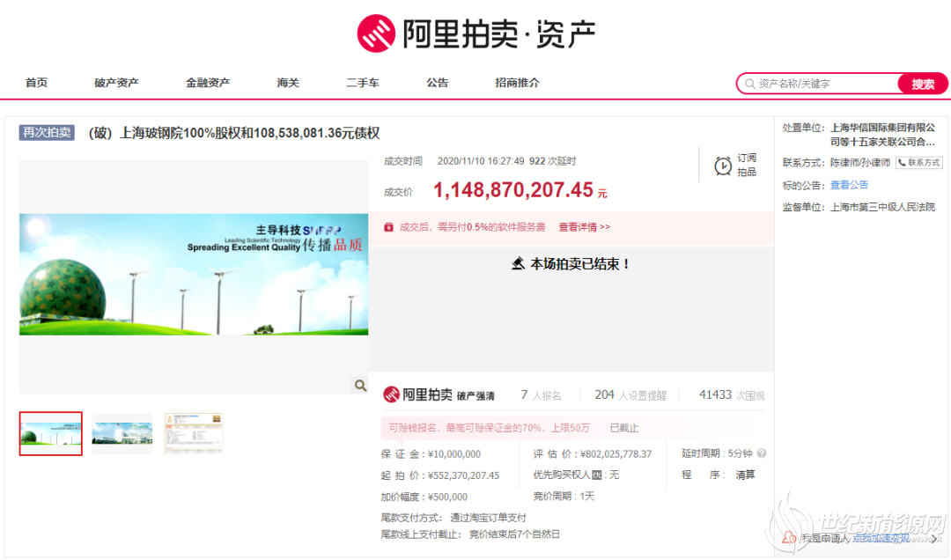The image size is (951, 560).
Task: Click the 竞价周期 1天 text
Action: (564, 497)
